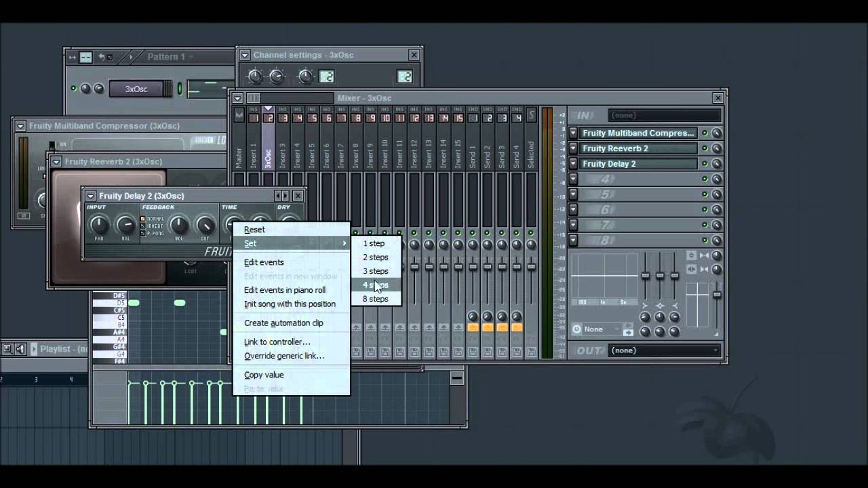
Task: Click the D#5 key on piano roll
Action: click(108, 296)
